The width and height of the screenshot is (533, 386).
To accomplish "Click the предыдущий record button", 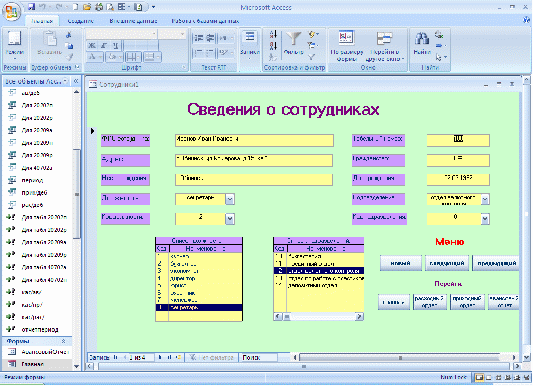I will point(496,263).
